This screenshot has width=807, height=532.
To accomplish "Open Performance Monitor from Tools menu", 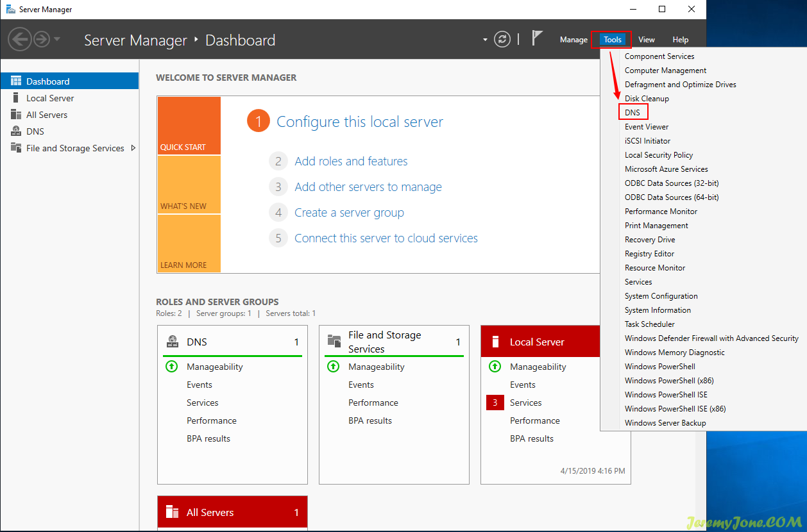I will pyautogui.click(x=661, y=212).
